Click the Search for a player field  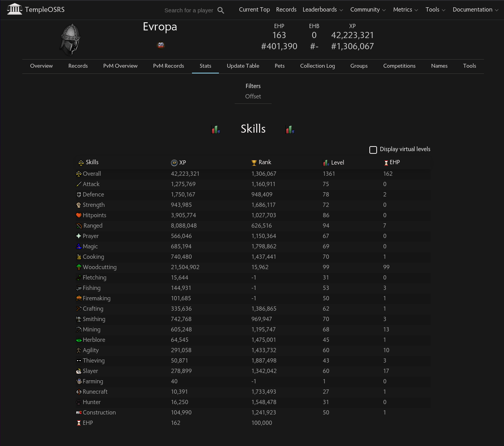(x=189, y=10)
